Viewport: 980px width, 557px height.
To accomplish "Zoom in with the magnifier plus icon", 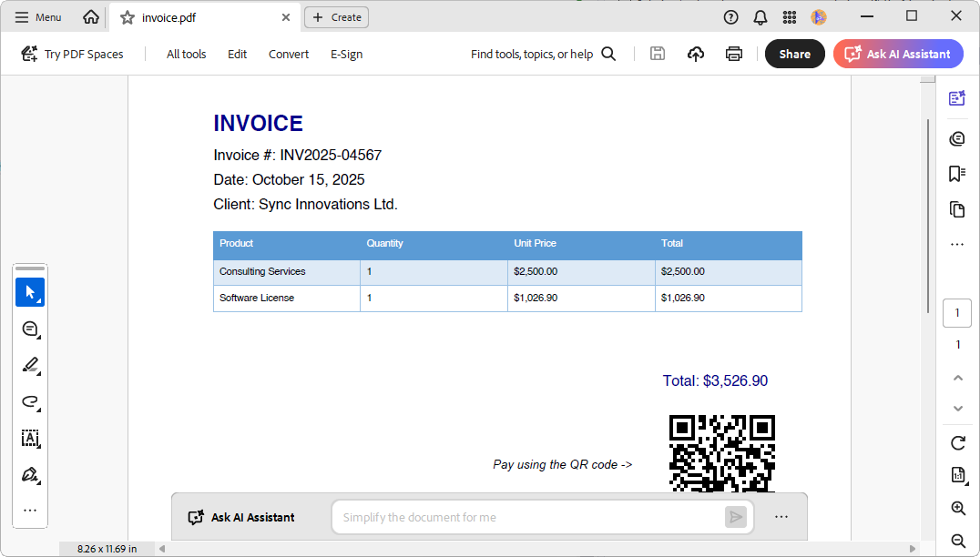I will pos(957,509).
